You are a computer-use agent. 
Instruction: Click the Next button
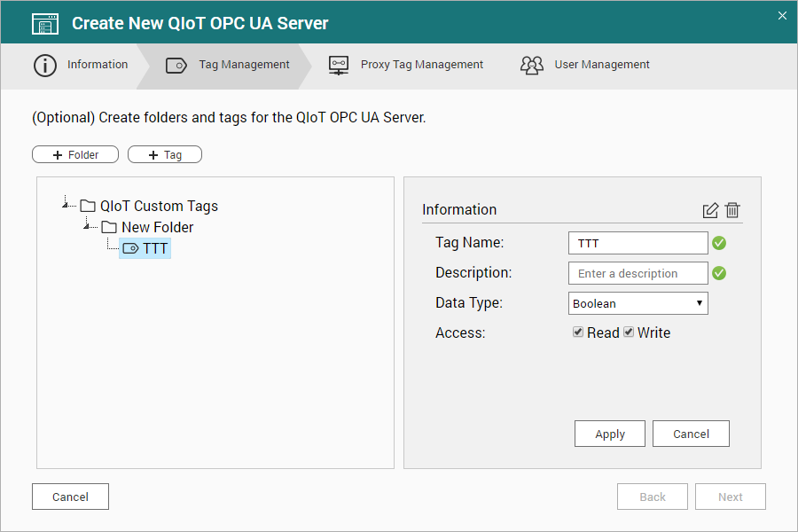731,497
